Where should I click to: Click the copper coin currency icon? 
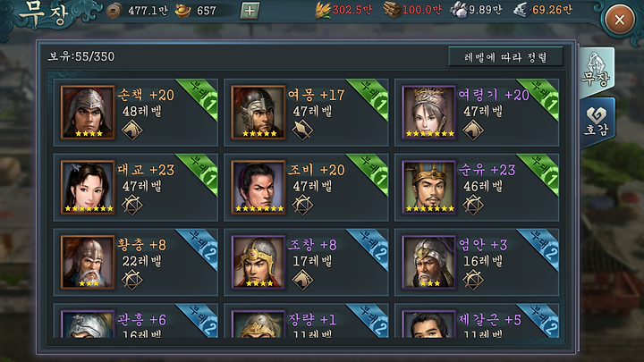click(114, 11)
